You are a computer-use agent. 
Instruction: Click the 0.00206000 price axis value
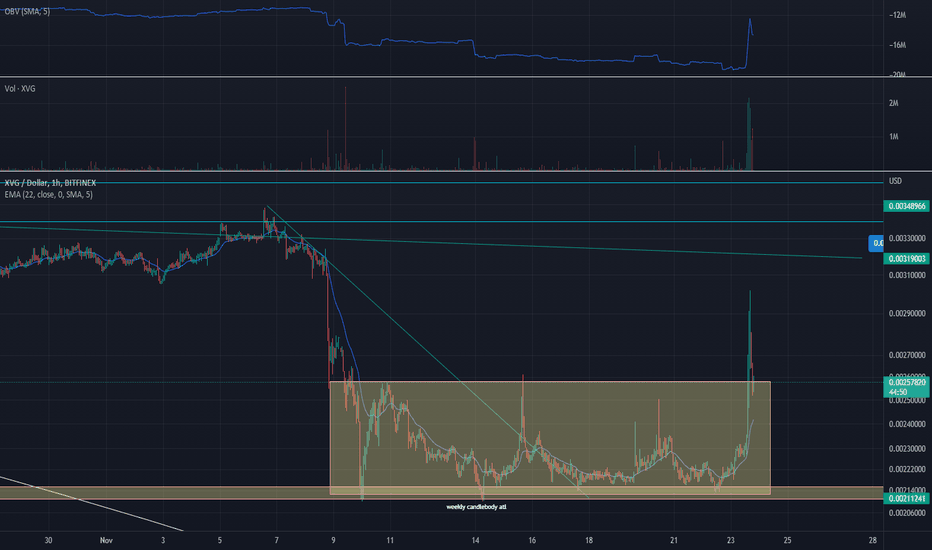(x=907, y=513)
